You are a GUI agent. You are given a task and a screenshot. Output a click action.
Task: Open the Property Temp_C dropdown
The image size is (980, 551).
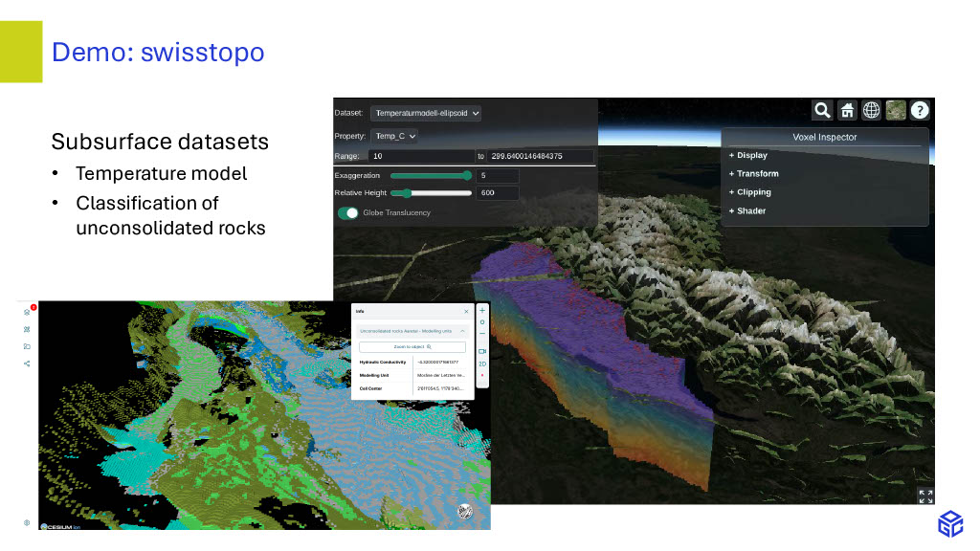click(x=395, y=137)
